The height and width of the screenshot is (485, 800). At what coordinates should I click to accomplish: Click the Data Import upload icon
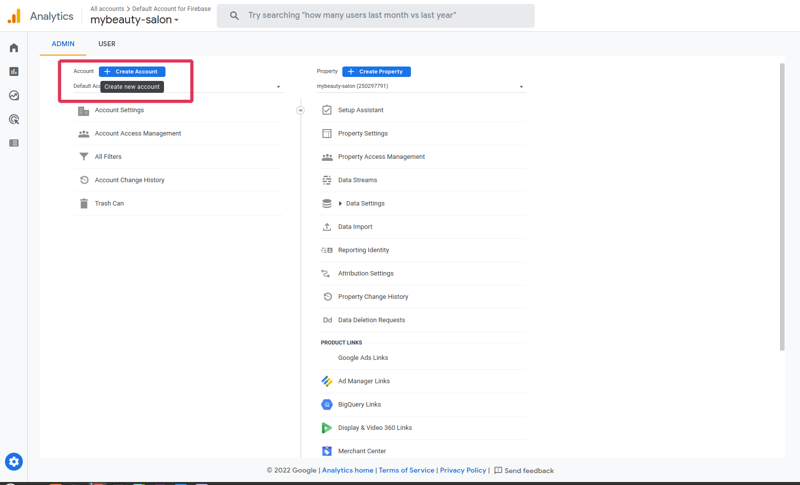tap(327, 227)
